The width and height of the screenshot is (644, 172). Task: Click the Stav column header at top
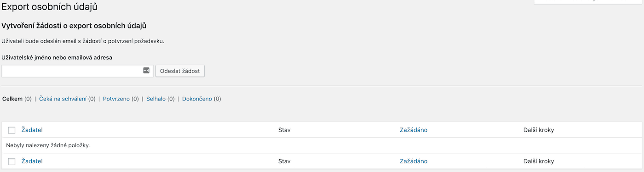[284, 130]
